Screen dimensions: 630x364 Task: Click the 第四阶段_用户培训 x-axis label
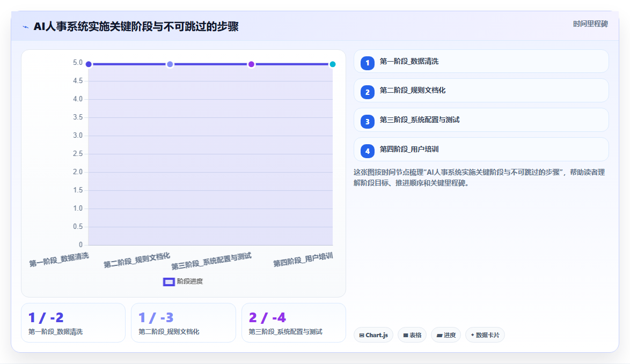[x=303, y=259]
